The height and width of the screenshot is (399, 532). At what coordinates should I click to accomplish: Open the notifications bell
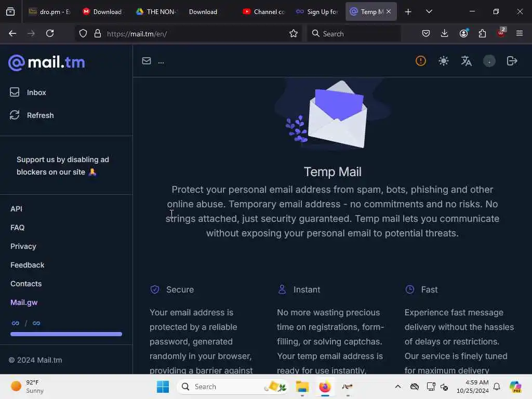497,387
